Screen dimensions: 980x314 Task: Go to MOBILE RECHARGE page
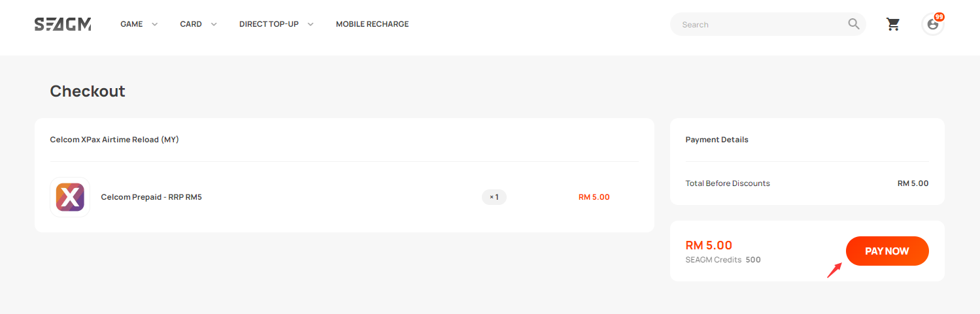click(372, 24)
